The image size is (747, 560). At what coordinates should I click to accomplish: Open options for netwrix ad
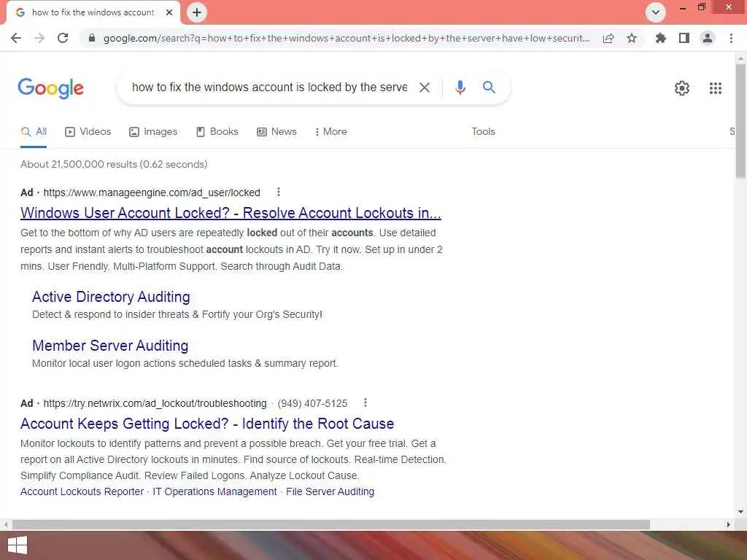point(365,402)
